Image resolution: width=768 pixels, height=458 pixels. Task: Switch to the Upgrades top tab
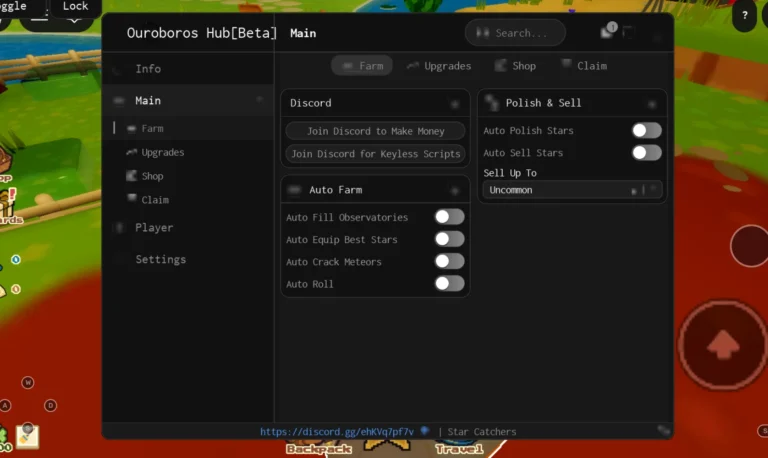coord(439,66)
